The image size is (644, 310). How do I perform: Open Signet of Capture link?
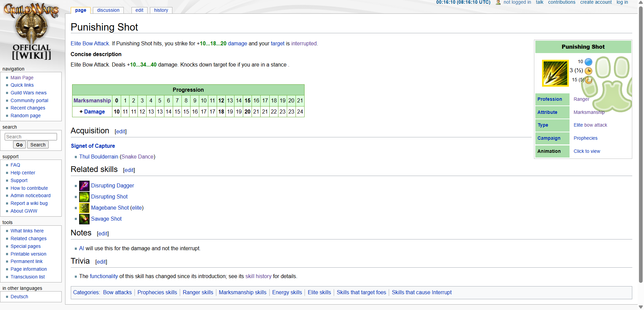[93, 146]
